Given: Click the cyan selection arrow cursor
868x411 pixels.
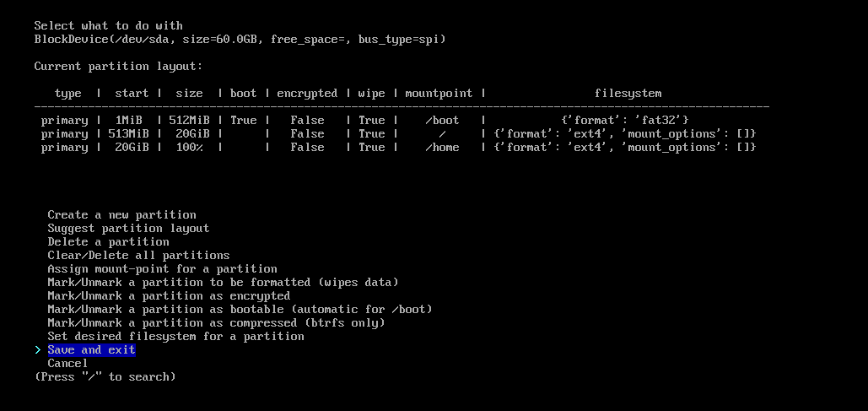Looking at the screenshot, I should coord(38,350).
